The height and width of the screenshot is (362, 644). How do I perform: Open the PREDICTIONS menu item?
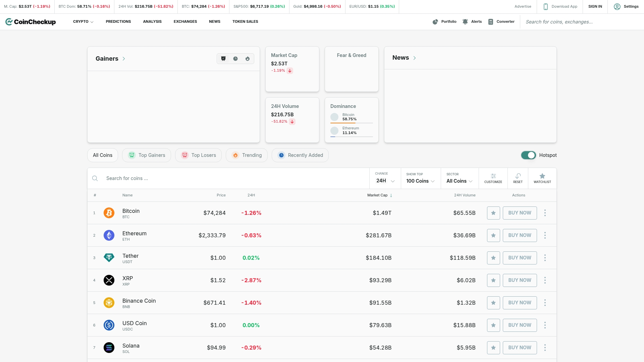pyautogui.click(x=118, y=21)
